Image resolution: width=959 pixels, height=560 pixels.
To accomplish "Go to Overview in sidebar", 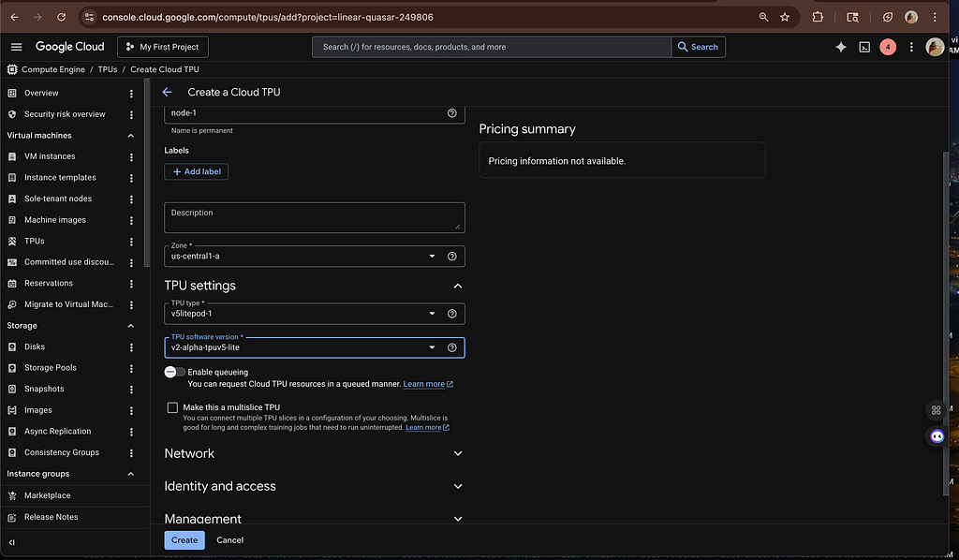I will pyautogui.click(x=41, y=93).
